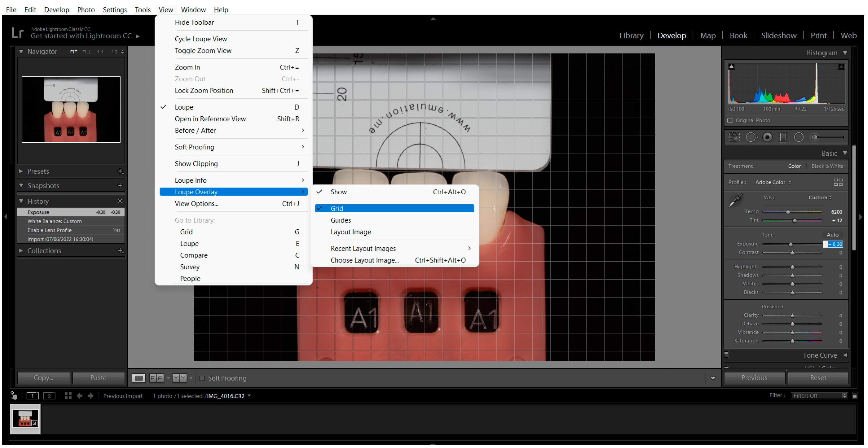868x448 pixels.
Task: Enable the Soft Proofing checkbox
Action: coord(202,378)
